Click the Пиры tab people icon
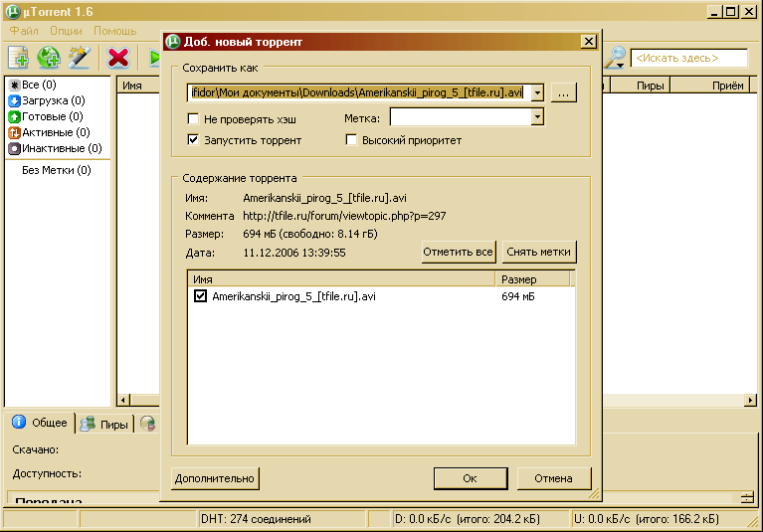The image size is (763, 532). (88, 424)
